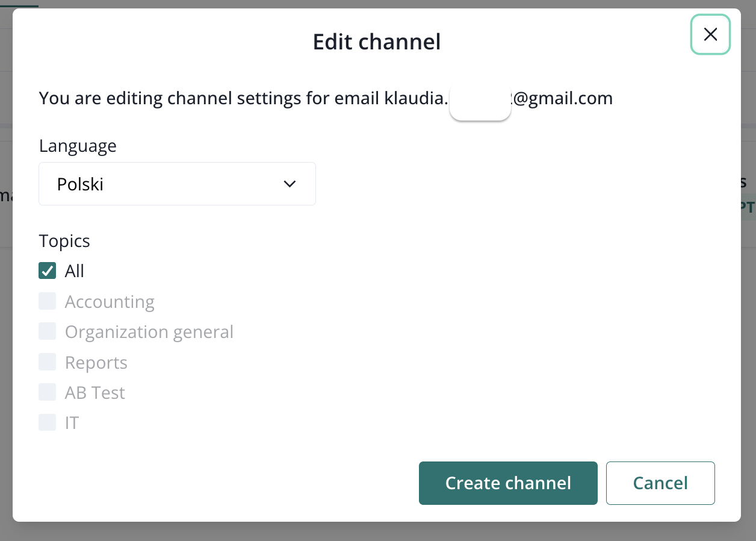Cancel editing the channel
The image size is (756, 541).
click(660, 483)
